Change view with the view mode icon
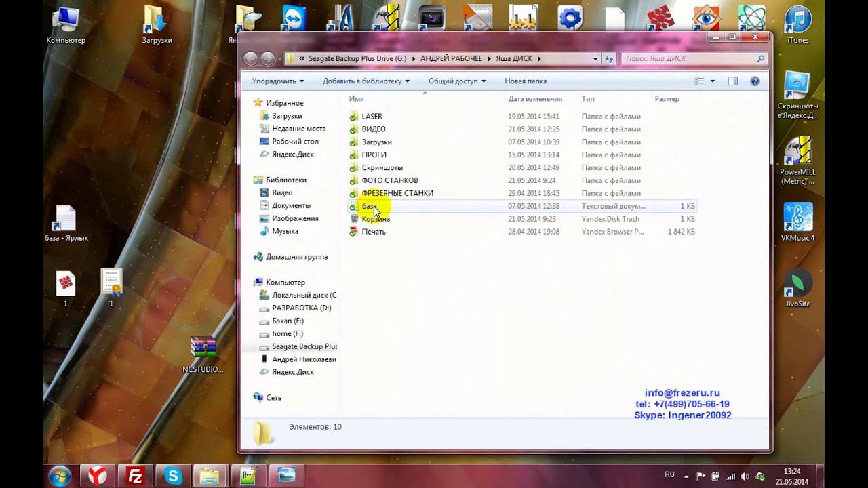This screenshot has width=868, height=488. [701, 81]
